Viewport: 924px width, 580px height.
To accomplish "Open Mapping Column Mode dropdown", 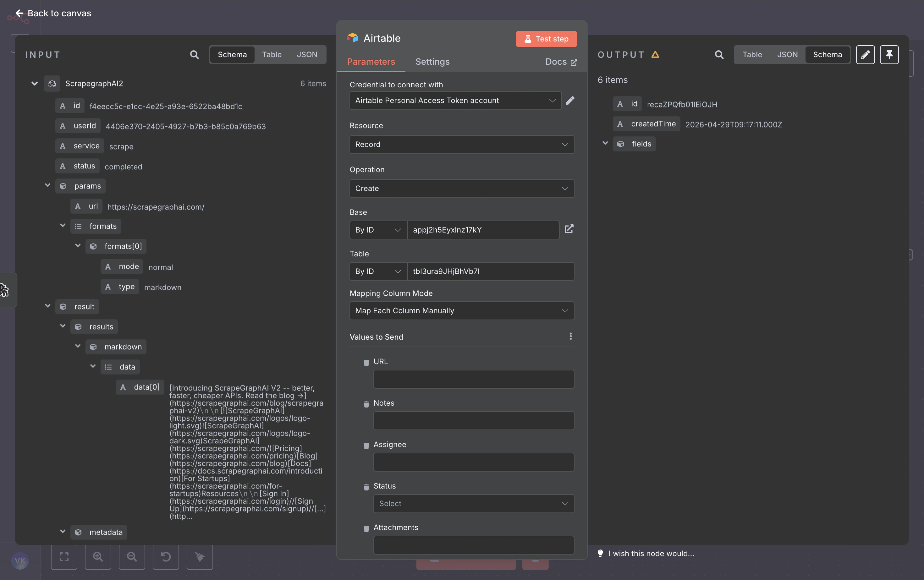I will pyautogui.click(x=462, y=311).
